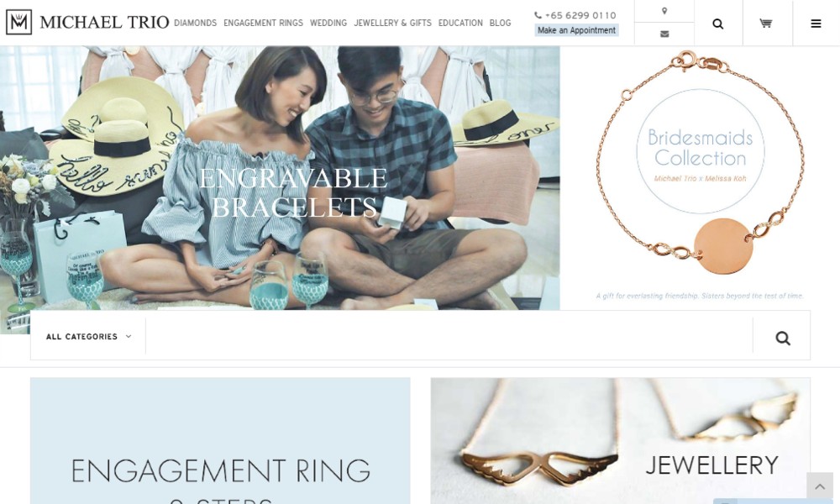Image resolution: width=840 pixels, height=504 pixels.
Task: Select the Wedding menu item
Action: tap(328, 23)
